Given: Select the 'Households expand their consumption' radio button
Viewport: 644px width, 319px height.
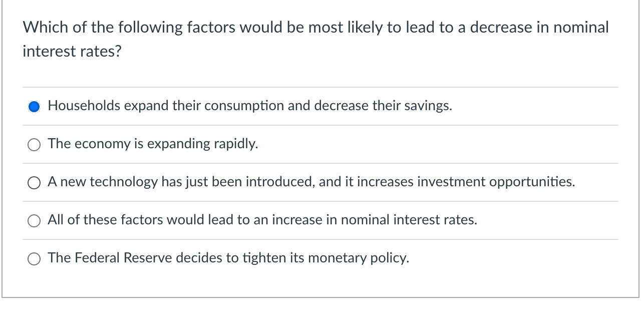Looking at the screenshot, I should pos(34,106).
